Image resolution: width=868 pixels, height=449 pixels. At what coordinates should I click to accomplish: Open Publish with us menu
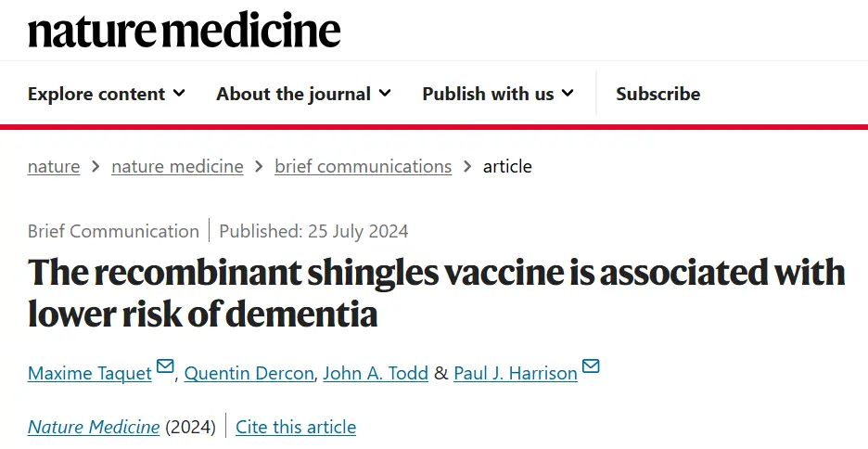coord(498,94)
